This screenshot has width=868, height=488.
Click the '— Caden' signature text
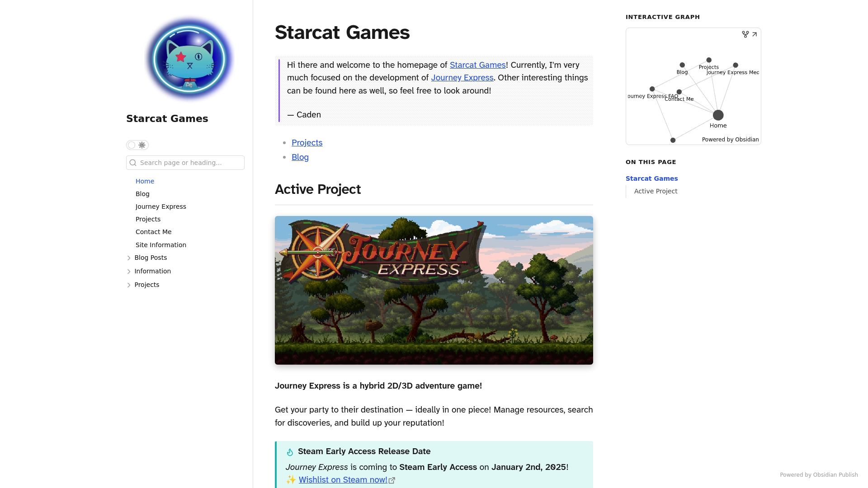coord(304,115)
